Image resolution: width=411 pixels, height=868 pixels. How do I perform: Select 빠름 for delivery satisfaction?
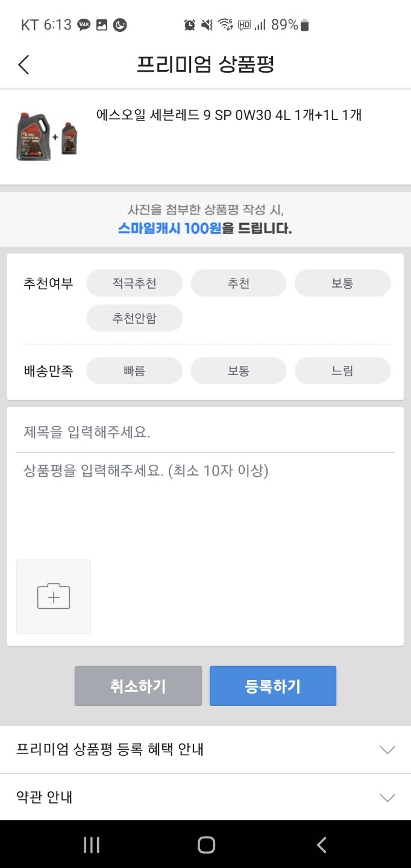pos(134,371)
